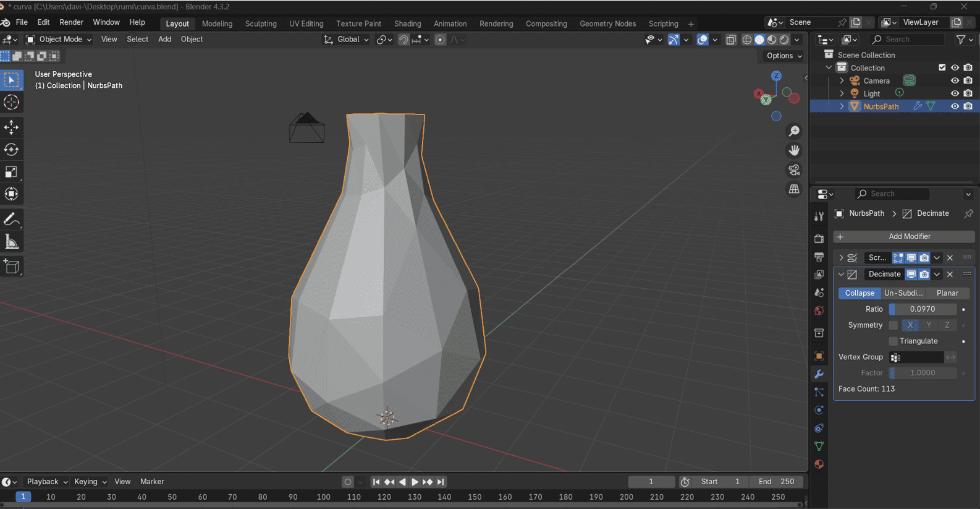Expand the Screw modifier panel
The image size is (980, 509).
(x=841, y=257)
